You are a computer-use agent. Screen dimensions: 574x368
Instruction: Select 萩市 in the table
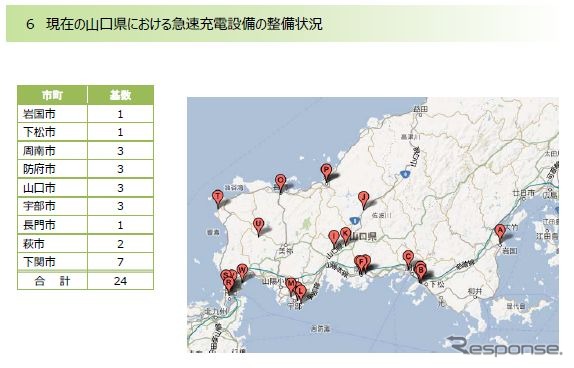click(34, 244)
